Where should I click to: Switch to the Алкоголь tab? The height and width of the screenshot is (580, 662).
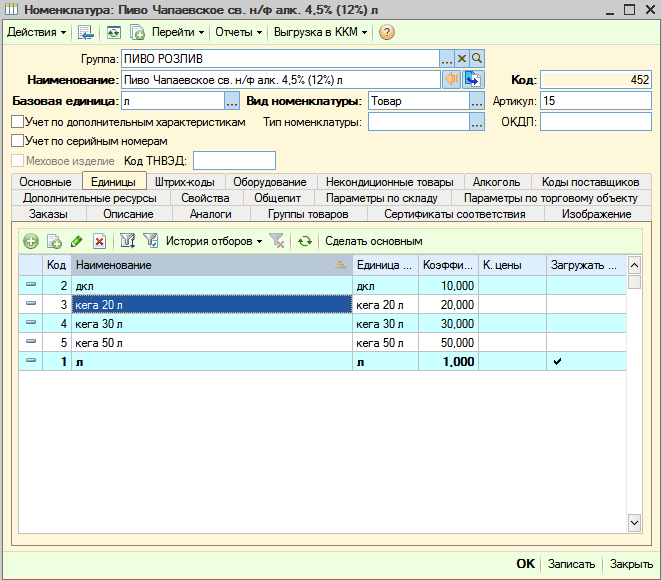coord(496,182)
